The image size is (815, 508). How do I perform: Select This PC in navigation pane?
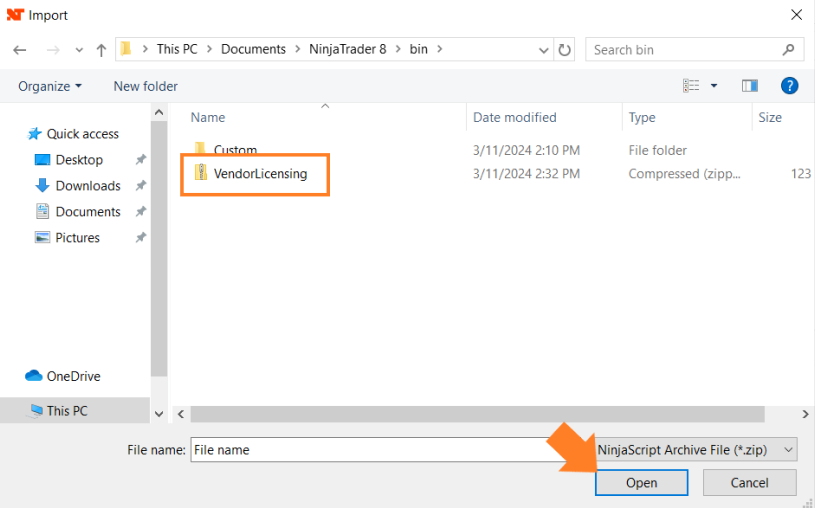click(x=75, y=411)
